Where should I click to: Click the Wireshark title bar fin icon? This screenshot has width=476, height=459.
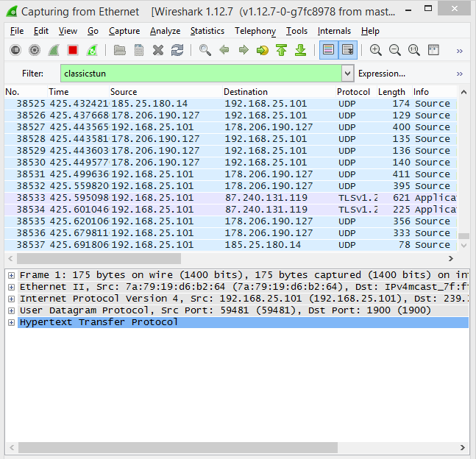pos(12,12)
